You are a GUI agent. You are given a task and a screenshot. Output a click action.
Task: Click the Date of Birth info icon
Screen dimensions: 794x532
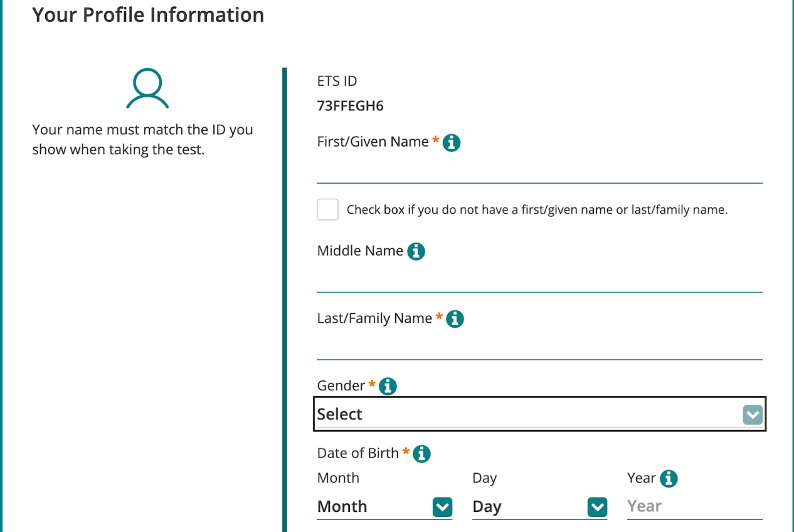click(x=421, y=454)
